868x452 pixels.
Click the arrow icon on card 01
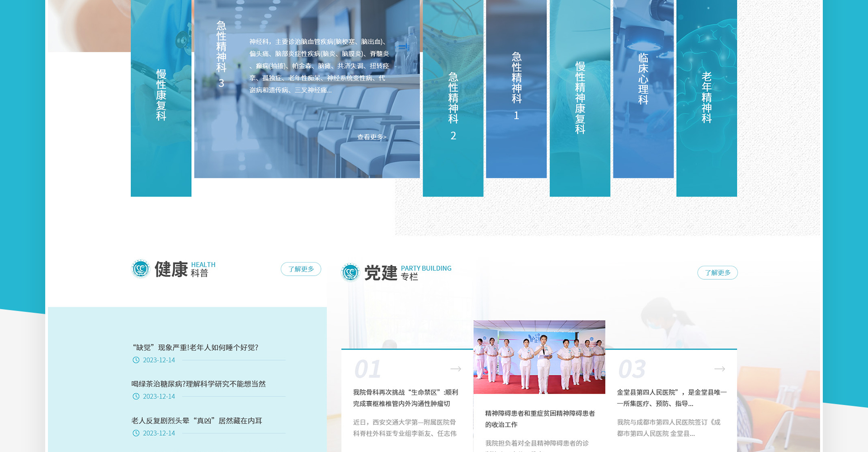456,369
